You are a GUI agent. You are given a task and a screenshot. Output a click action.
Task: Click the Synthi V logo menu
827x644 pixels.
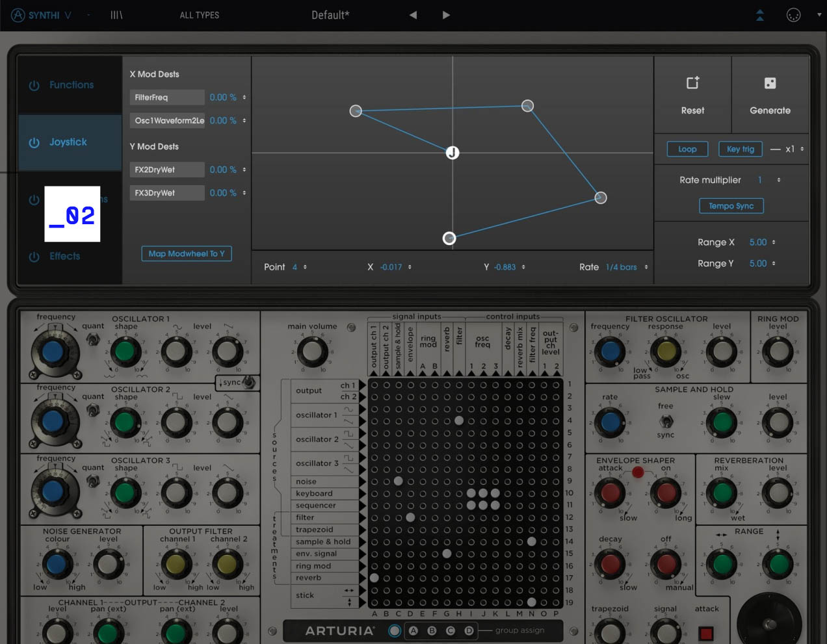[43, 15]
